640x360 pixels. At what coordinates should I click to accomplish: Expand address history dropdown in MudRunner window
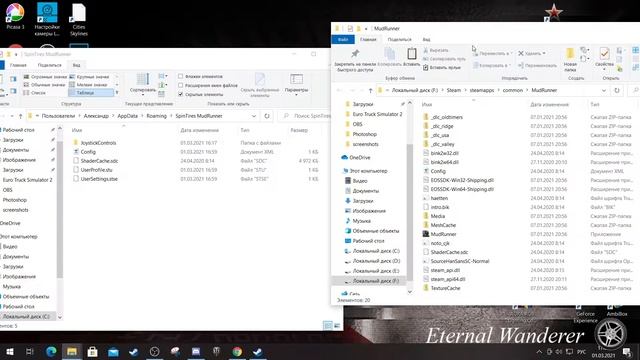click(x=604, y=90)
